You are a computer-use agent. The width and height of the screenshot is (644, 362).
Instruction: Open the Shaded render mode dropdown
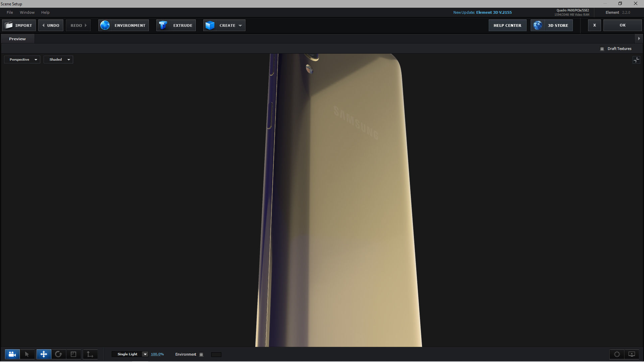point(58,60)
